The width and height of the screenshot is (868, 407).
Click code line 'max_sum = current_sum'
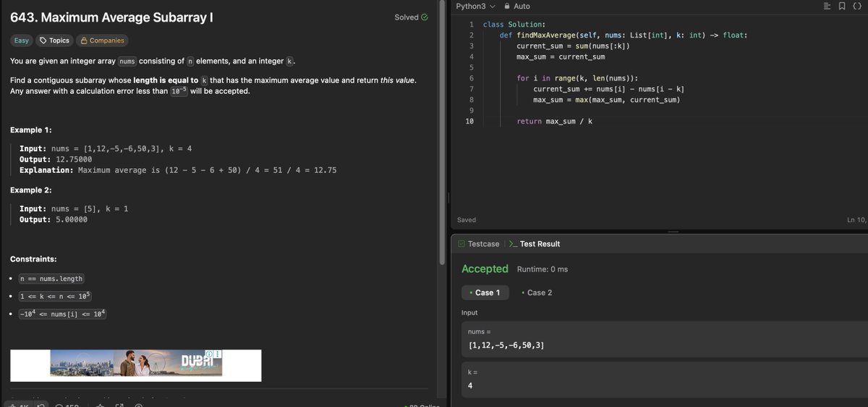(x=561, y=56)
